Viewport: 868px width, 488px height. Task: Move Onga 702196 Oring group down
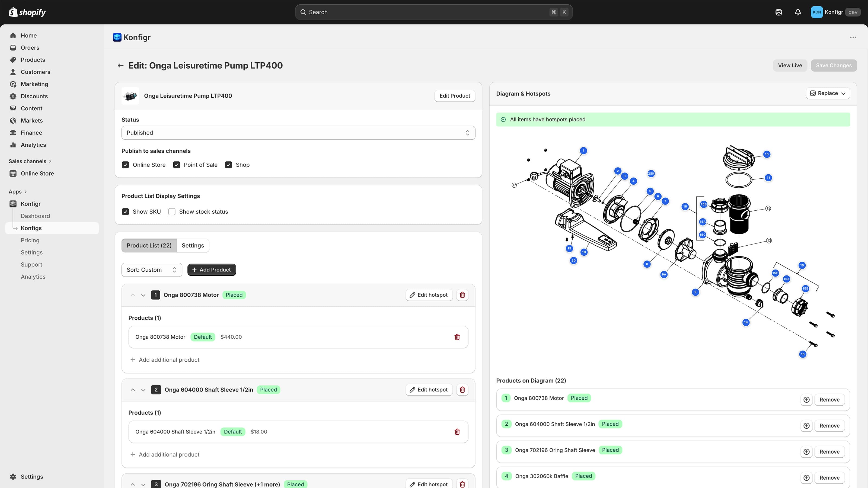[x=143, y=485]
